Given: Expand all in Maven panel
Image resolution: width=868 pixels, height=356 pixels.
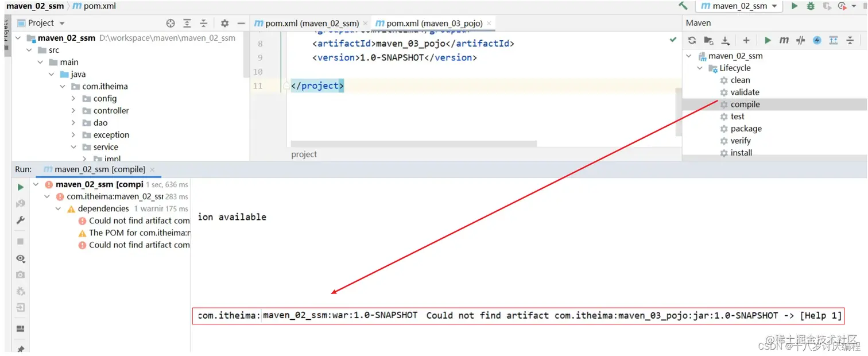Looking at the screenshot, I should point(834,40).
